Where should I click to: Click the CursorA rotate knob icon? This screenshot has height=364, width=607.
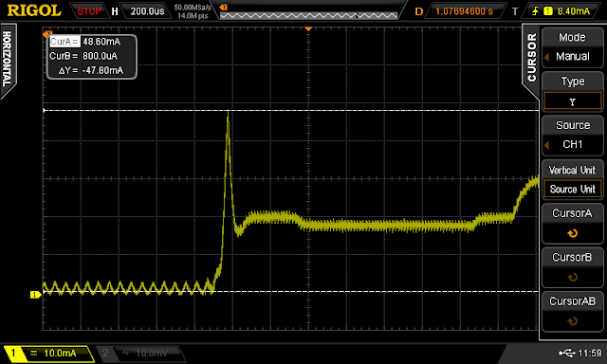click(x=572, y=233)
